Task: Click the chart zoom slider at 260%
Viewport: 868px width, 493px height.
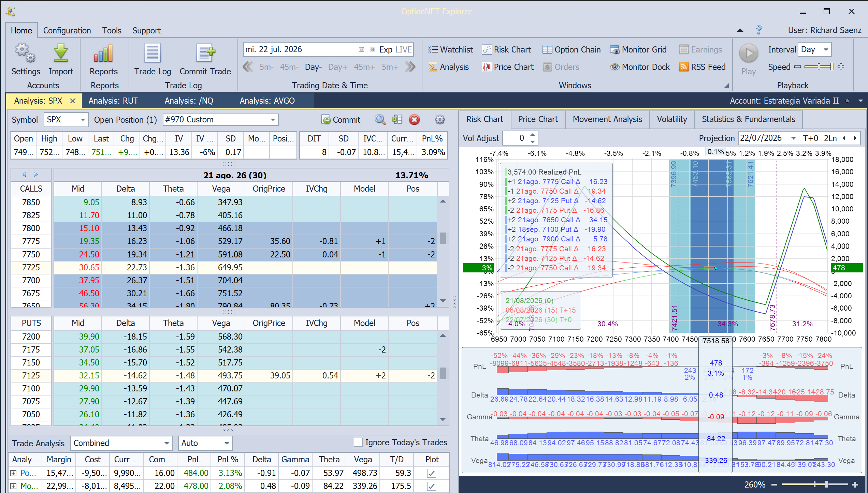Action: [814, 484]
